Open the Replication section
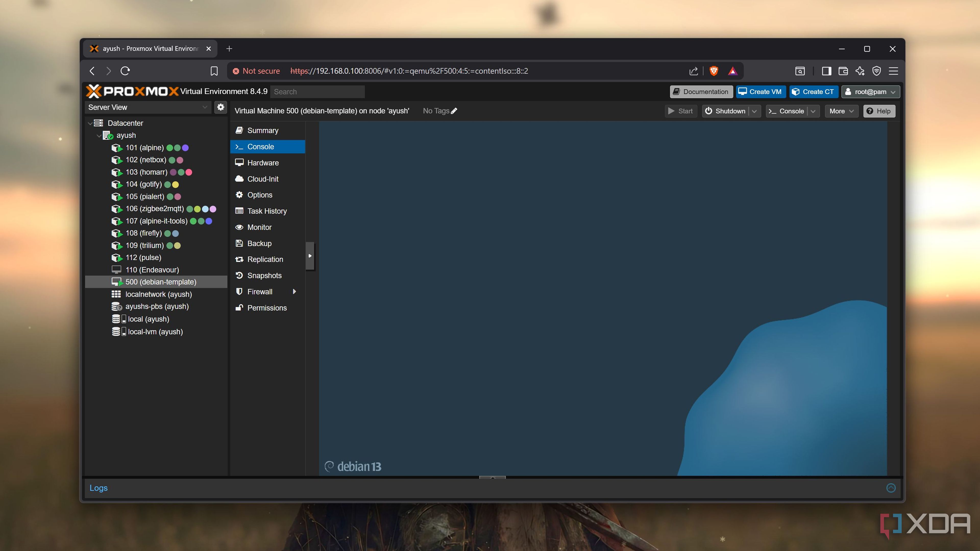The image size is (980, 551). coord(267,259)
